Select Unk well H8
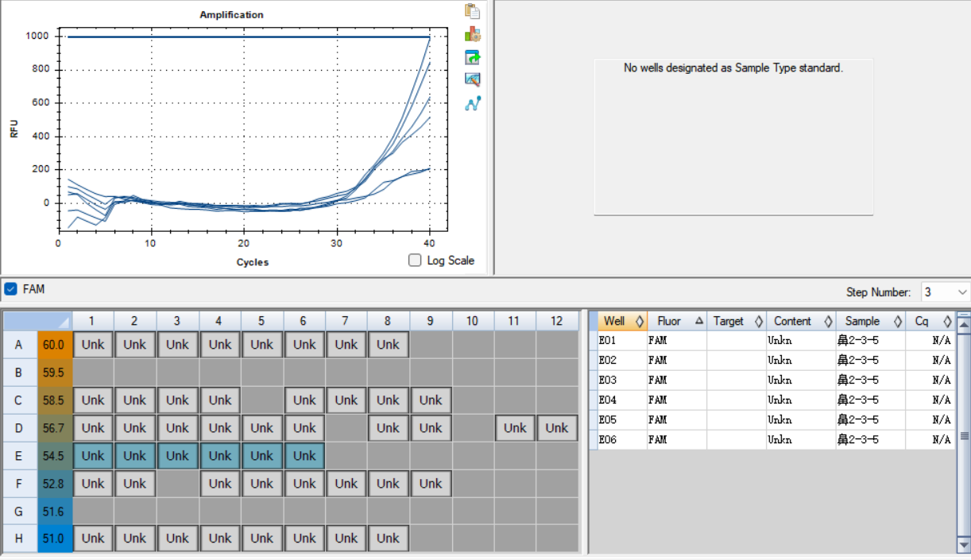Screen dimensions: 971x560 click(x=389, y=539)
